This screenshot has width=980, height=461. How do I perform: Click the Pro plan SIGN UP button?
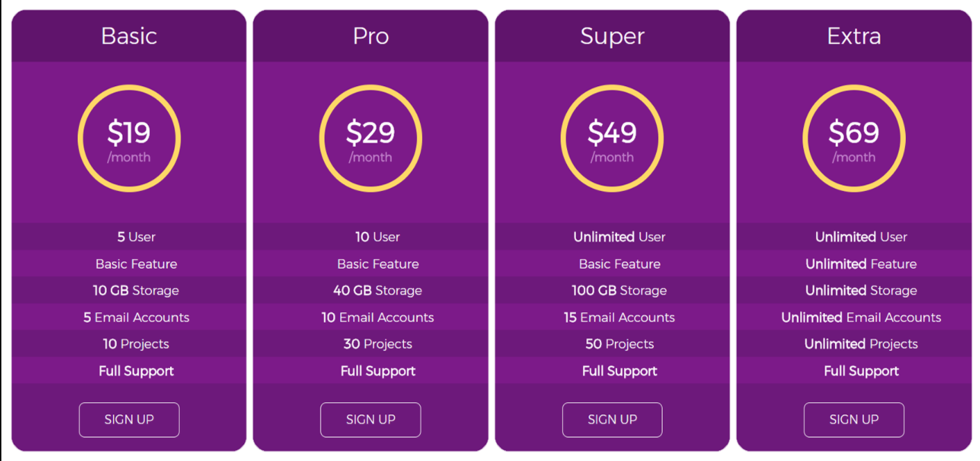point(370,419)
